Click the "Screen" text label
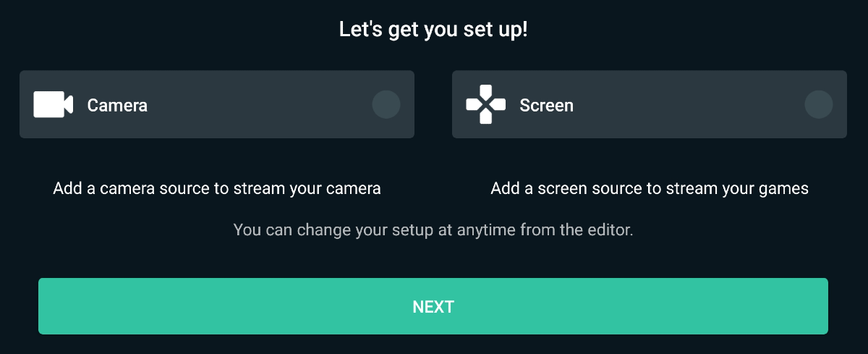 click(x=547, y=106)
